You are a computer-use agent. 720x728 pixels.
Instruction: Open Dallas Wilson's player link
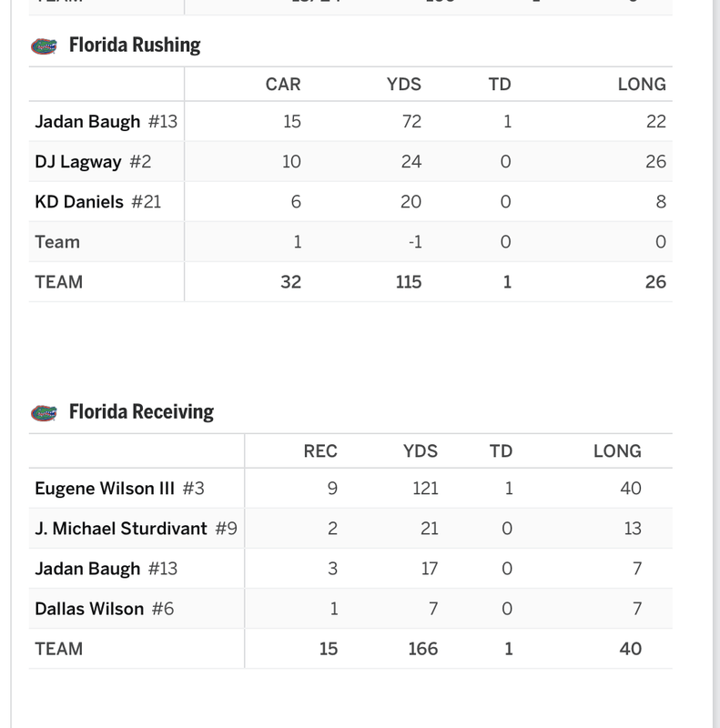[89, 609]
